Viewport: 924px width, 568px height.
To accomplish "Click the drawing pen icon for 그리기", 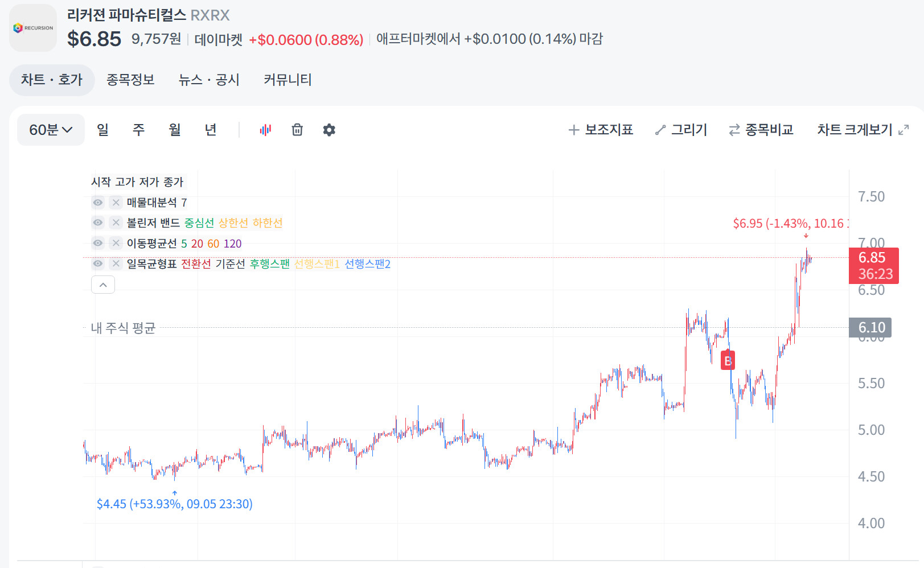I will point(660,130).
